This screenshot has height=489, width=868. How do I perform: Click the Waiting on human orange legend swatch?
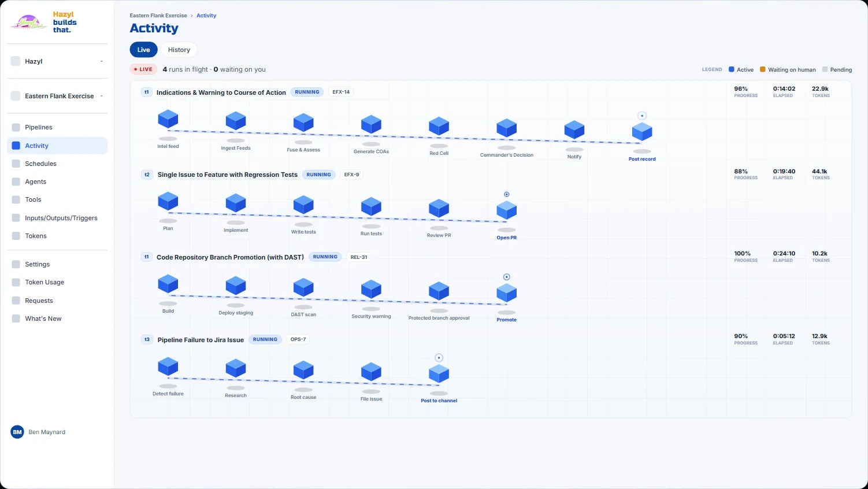click(x=763, y=69)
